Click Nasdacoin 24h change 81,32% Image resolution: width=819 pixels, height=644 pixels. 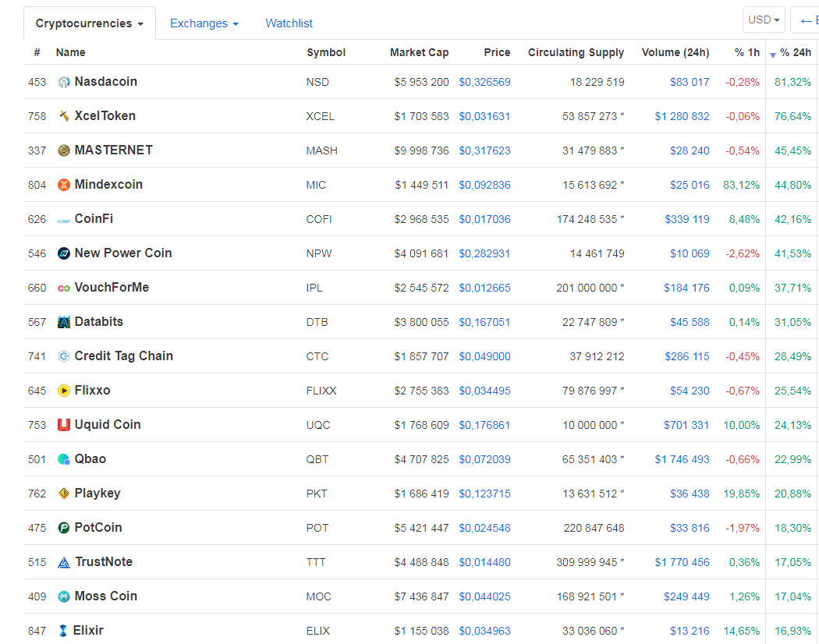(793, 82)
